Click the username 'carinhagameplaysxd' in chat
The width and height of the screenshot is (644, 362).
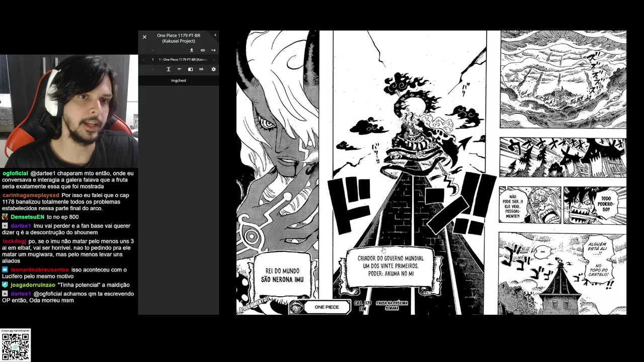click(31, 195)
